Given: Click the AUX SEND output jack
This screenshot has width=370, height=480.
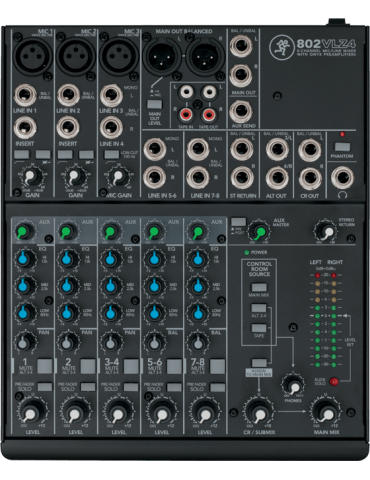Looking at the screenshot, I should (241, 112).
